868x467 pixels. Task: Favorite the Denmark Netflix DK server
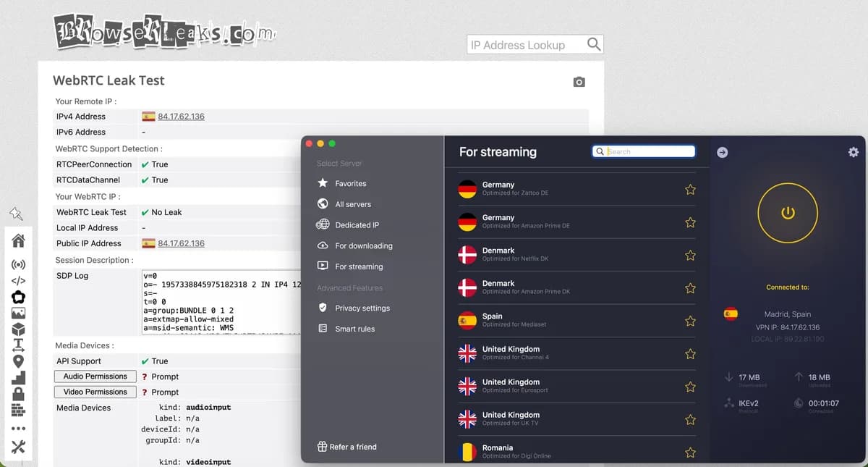(x=690, y=255)
